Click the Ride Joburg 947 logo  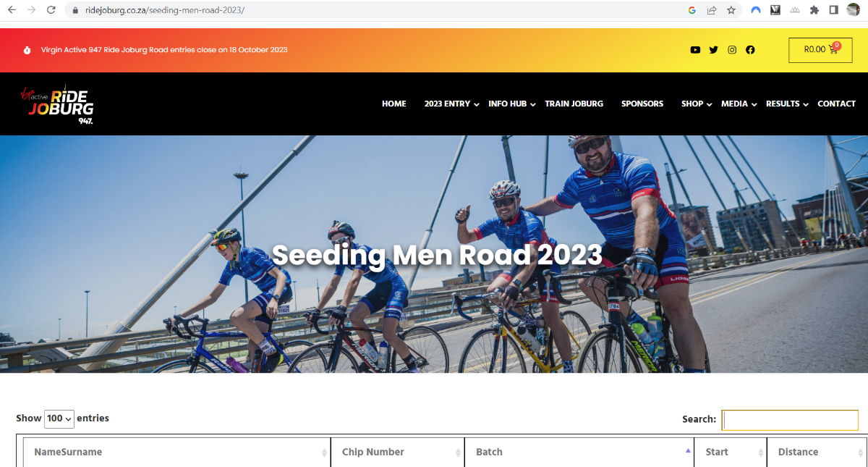tap(57, 104)
